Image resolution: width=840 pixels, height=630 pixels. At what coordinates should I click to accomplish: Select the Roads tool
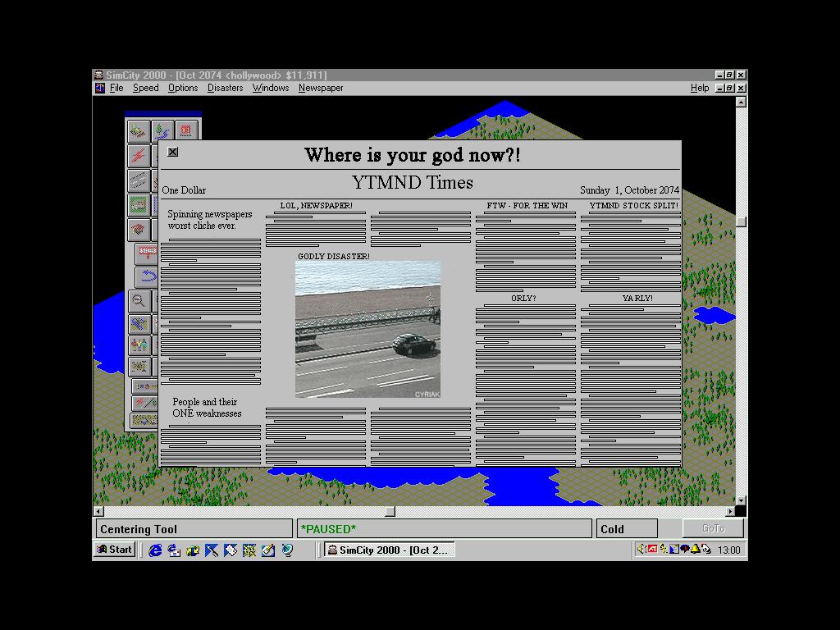(138, 180)
